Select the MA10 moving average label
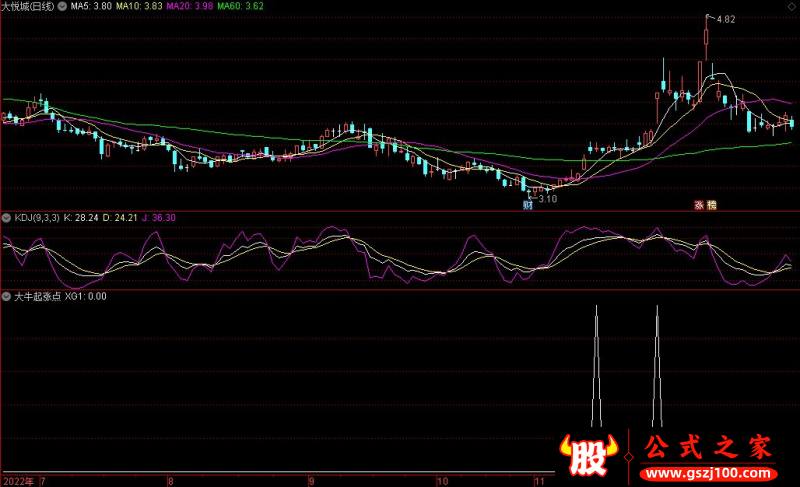Image resolution: width=800 pixels, height=487 pixels. pos(138,6)
